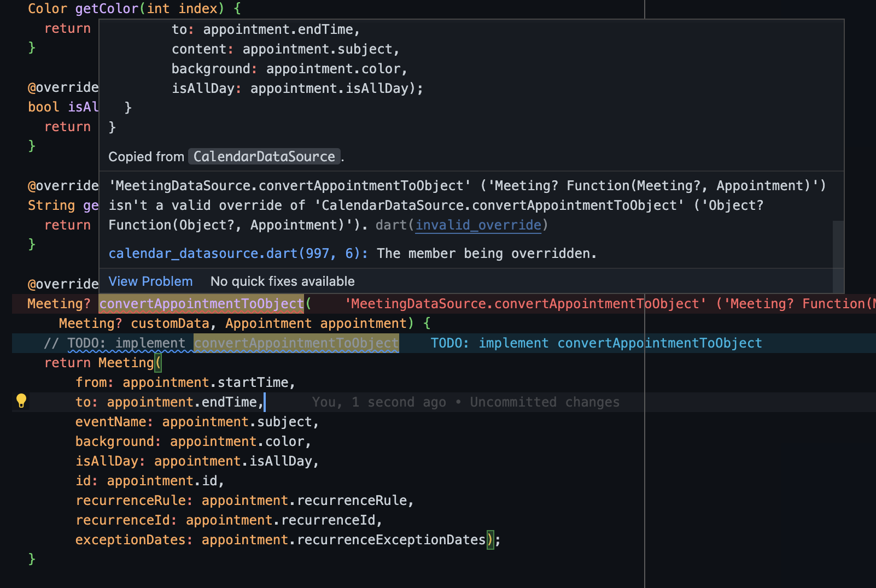This screenshot has width=876, height=588.
Task: Click the blue inline TODO annotation
Action: click(x=596, y=343)
